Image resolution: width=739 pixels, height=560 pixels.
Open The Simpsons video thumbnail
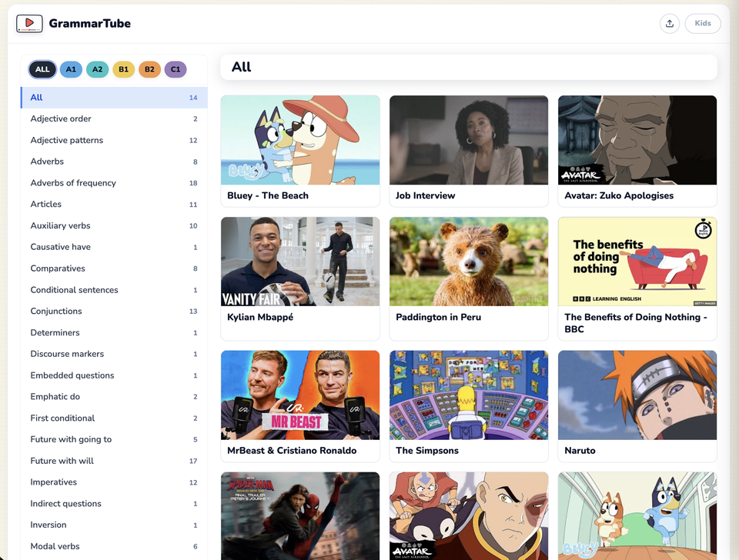coord(469,395)
